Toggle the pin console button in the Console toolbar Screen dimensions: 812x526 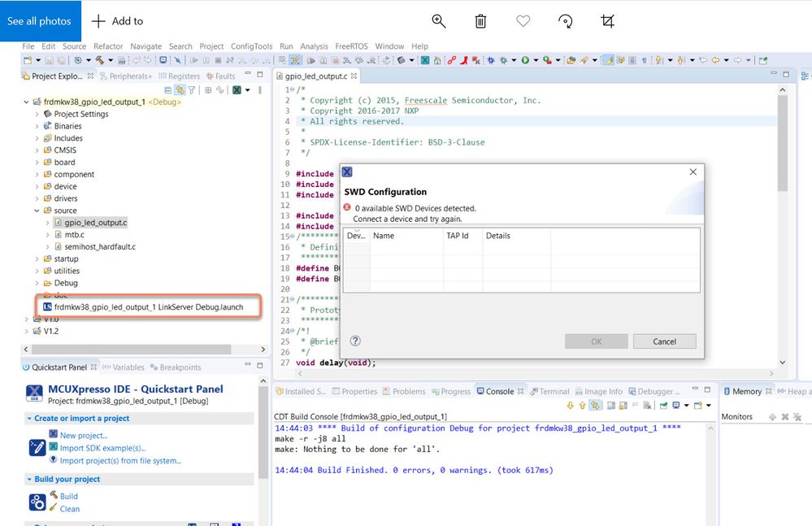[x=663, y=406]
